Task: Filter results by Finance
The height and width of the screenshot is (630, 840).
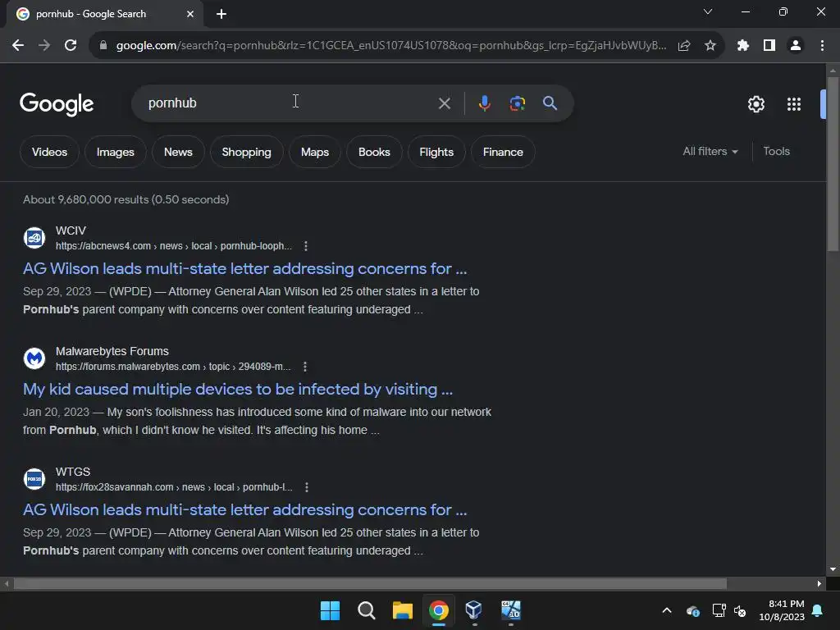Action: point(503,152)
